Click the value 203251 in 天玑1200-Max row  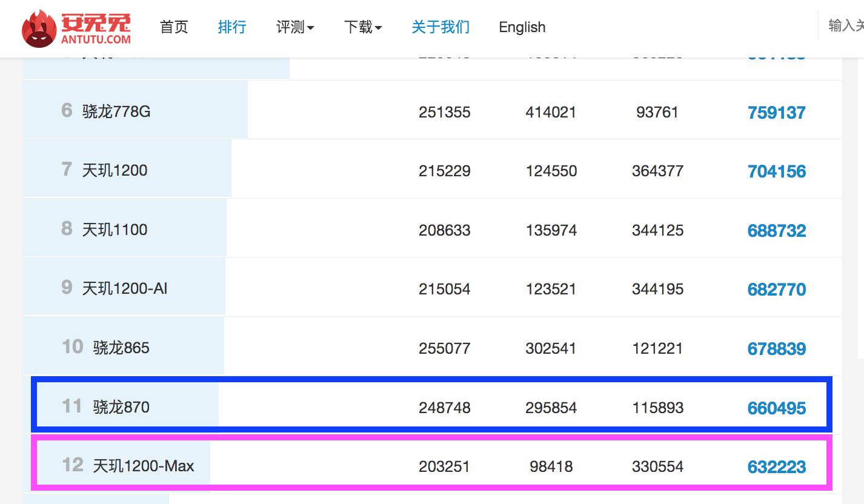pyautogui.click(x=445, y=466)
